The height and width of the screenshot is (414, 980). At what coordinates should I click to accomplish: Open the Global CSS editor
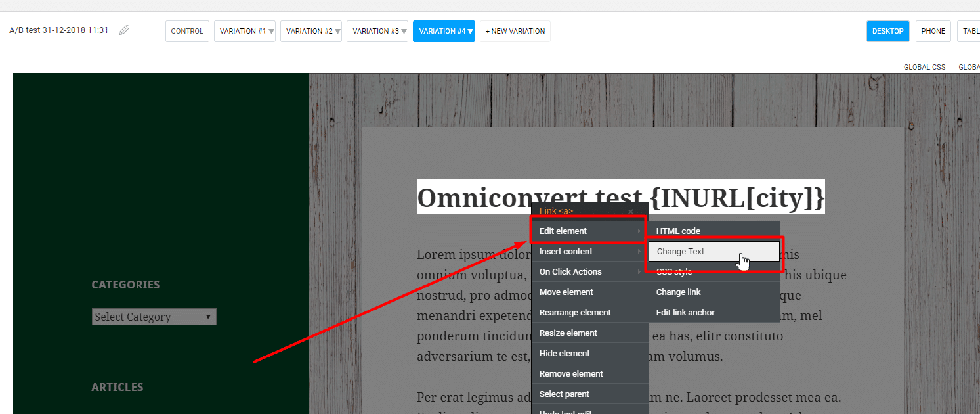click(x=924, y=67)
